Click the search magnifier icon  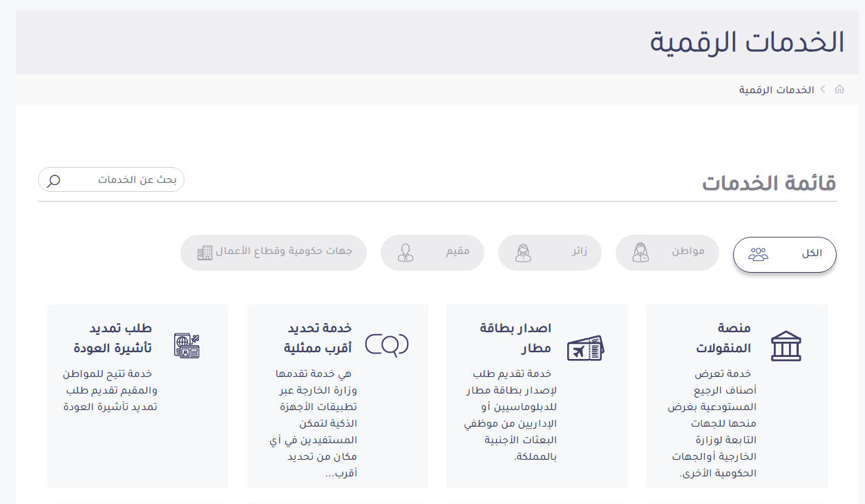pyautogui.click(x=53, y=181)
